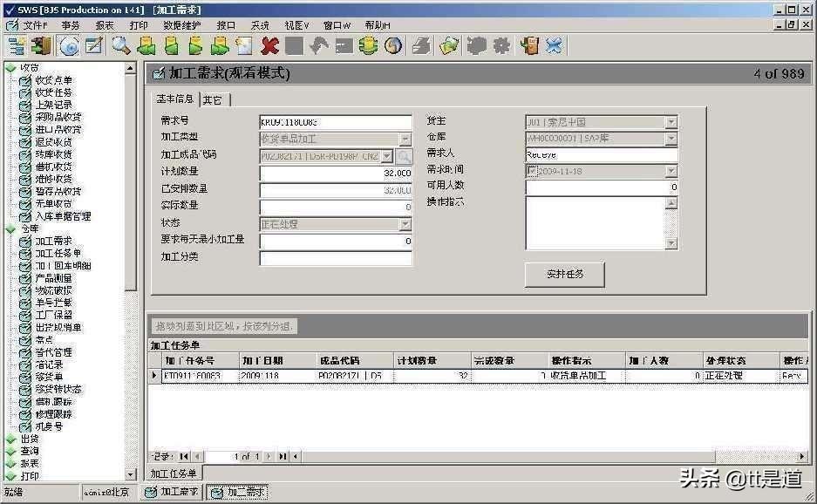
Task: Click the red X delete toolbar icon
Action: [x=269, y=46]
